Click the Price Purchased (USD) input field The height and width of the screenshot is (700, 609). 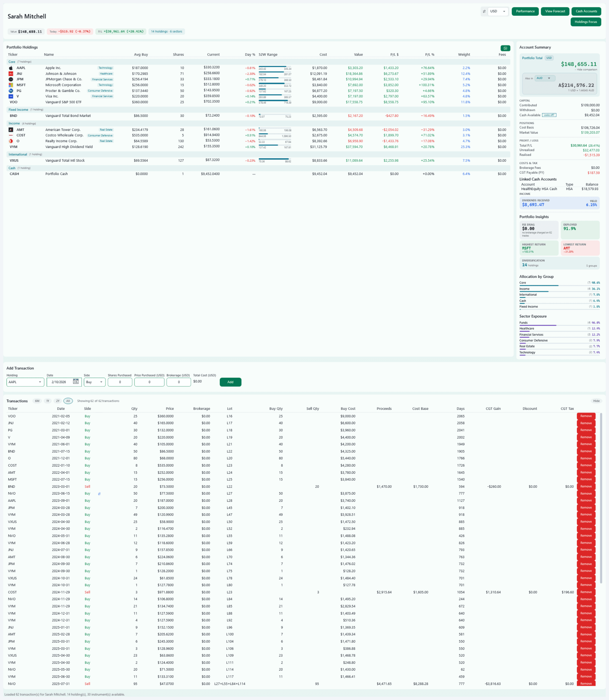149,382
